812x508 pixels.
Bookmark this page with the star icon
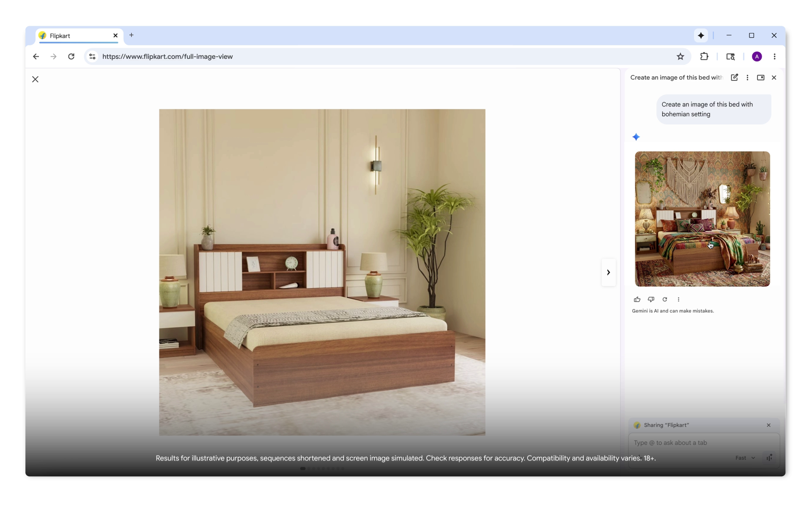tap(680, 56)
